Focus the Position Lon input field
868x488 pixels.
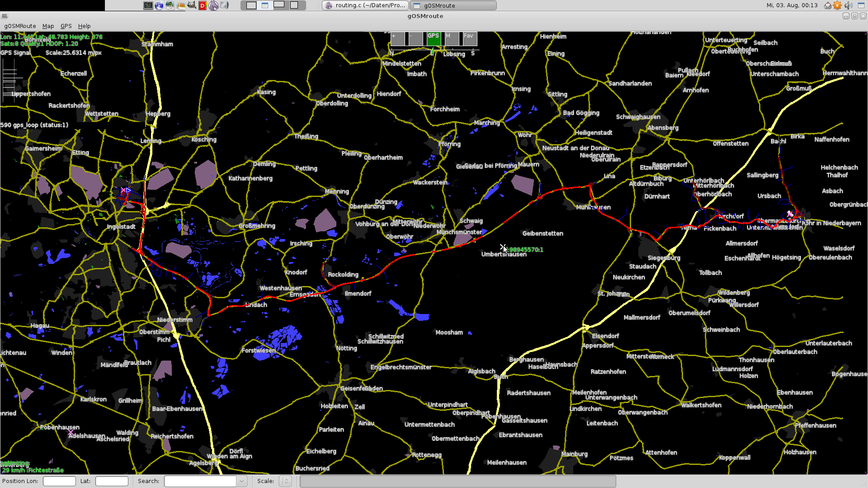coord(59,481)
